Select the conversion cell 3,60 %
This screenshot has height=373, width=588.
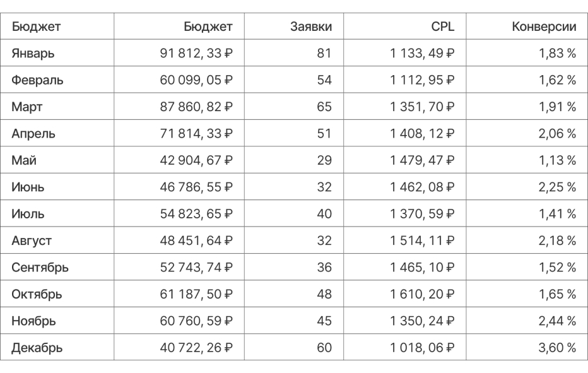coord(557,347)
